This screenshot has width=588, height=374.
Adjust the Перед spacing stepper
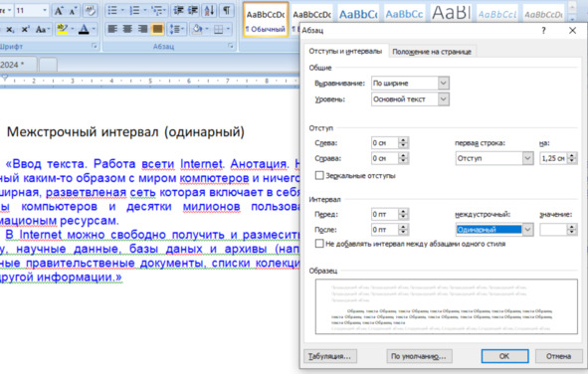403,215
